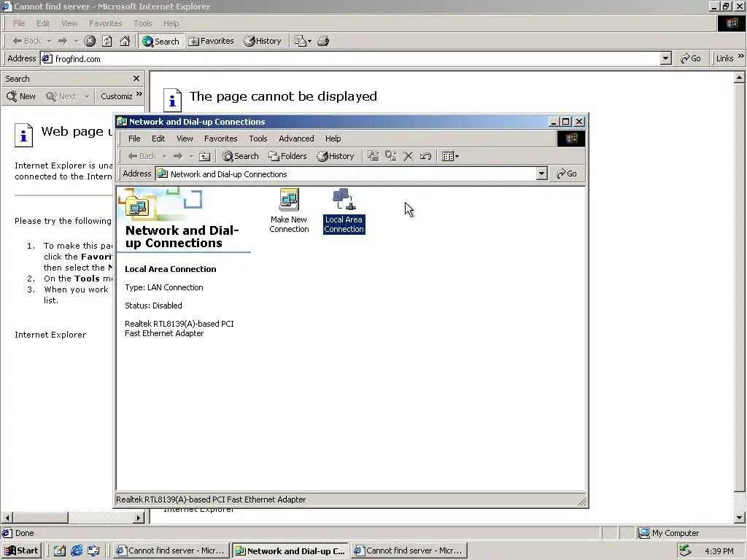This screenshot has height=560, width=747.
Task: Open File menu in Network Connections window
Action: (134, 139)
